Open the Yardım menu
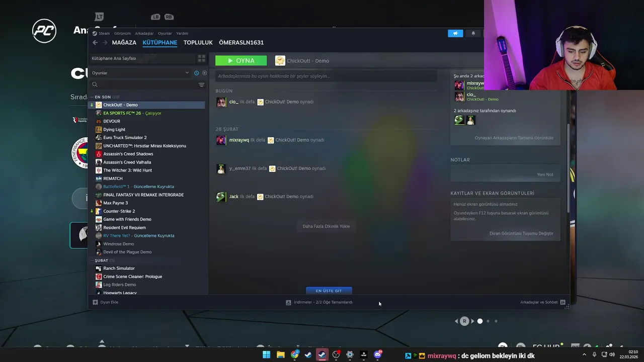The height and width of the screenshot is (362, 644). [182, 34]
